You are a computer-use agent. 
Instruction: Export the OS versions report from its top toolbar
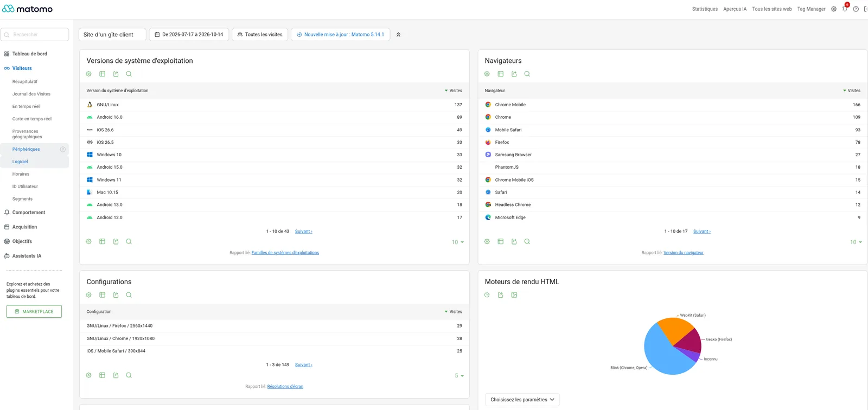(116, 74)
